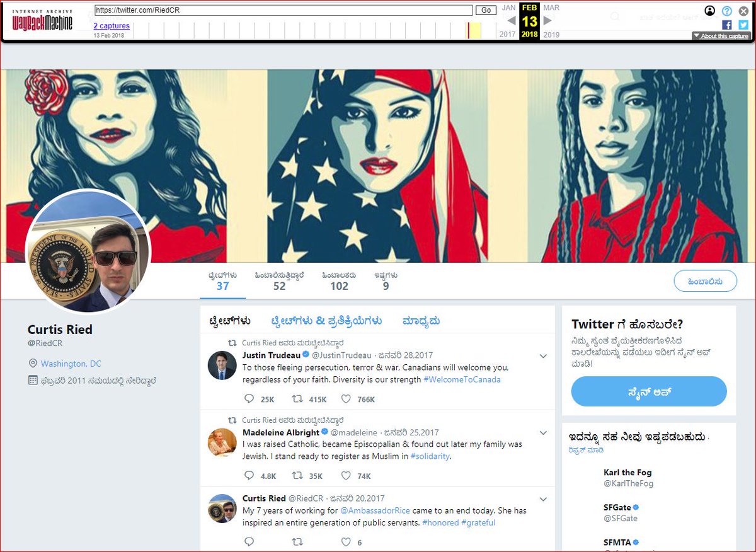Share capture via Twitter icon
Image resolution: width=756 pixels, height=552 pixels.
[x=743, y=25]
